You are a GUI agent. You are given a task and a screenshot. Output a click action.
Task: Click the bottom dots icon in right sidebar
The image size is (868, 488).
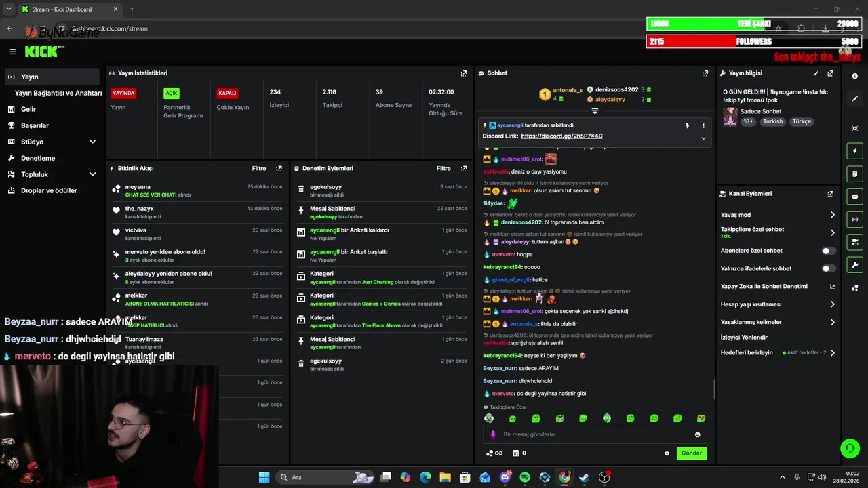tap(854, 287)
